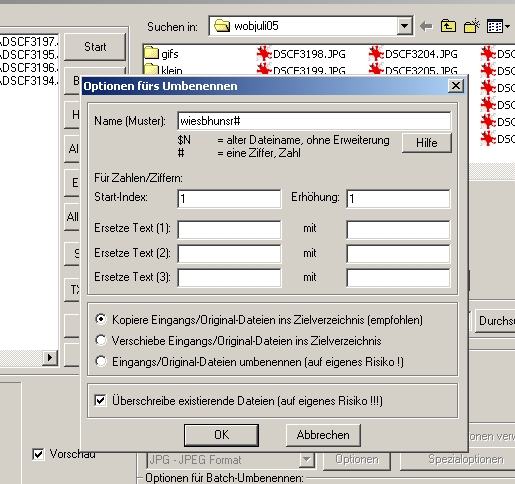The image size is (515, 484).
Task: Open the view menu icon
Action: point(498,26)
